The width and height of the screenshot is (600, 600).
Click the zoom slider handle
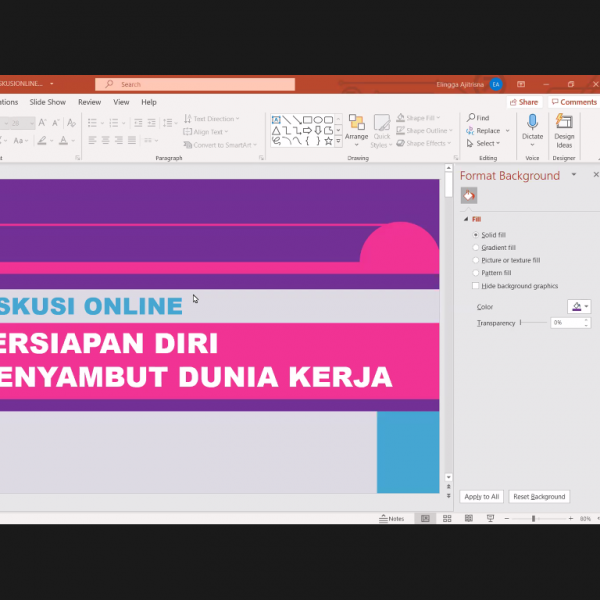(533, 518)
